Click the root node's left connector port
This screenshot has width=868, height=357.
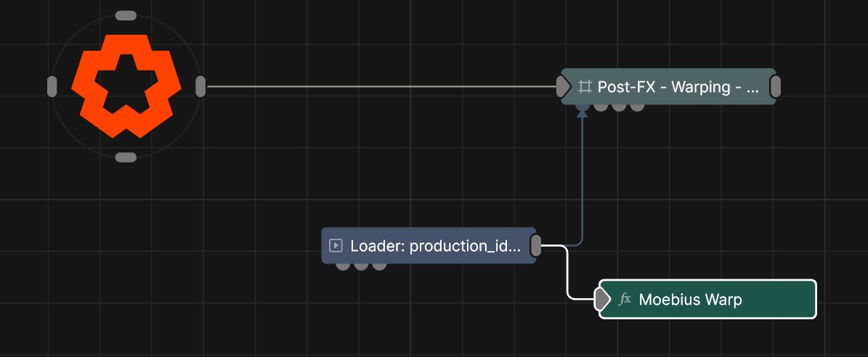click(x=52, y=87)
